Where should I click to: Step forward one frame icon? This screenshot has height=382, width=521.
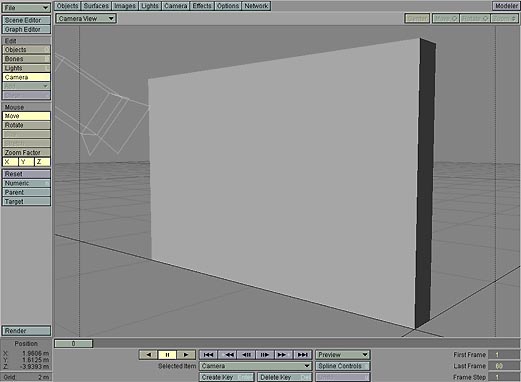pyautogui.click(x=265, y=355)
